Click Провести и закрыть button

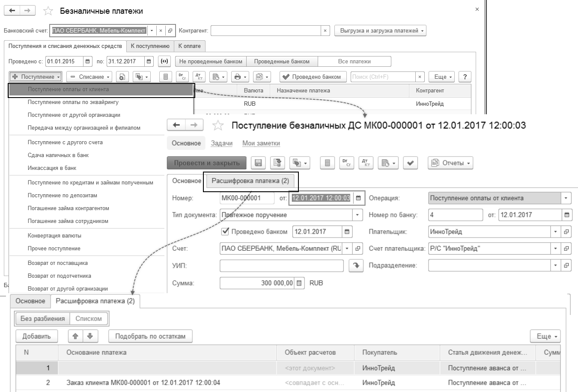[207, 163]
